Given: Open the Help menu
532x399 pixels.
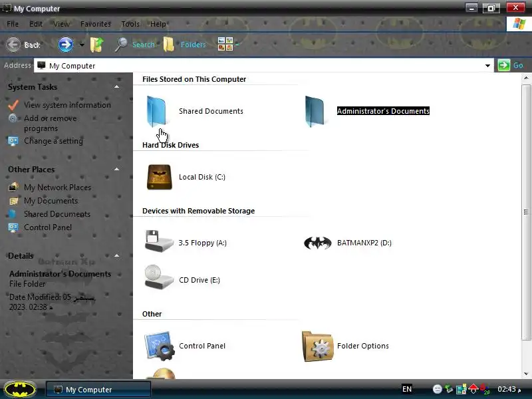Looking at the screenshot, I should coord(158,24).
